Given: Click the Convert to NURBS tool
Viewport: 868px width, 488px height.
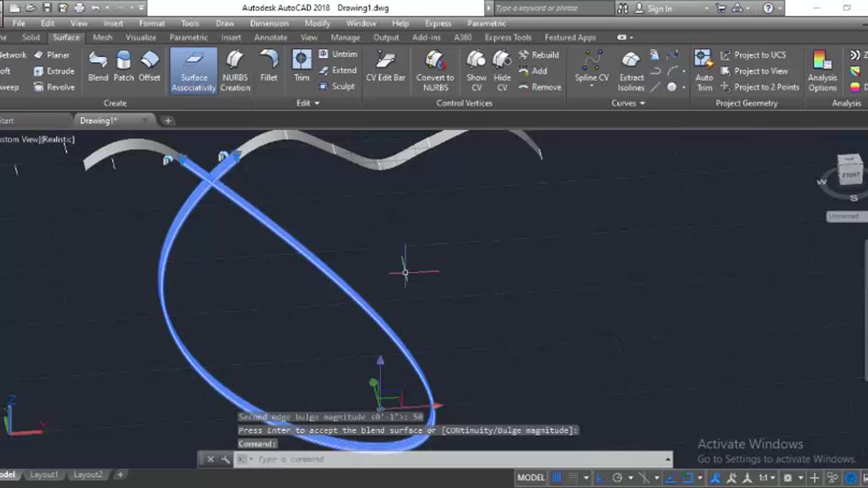Looking at the screenshot, I should [x=435, y=71].
